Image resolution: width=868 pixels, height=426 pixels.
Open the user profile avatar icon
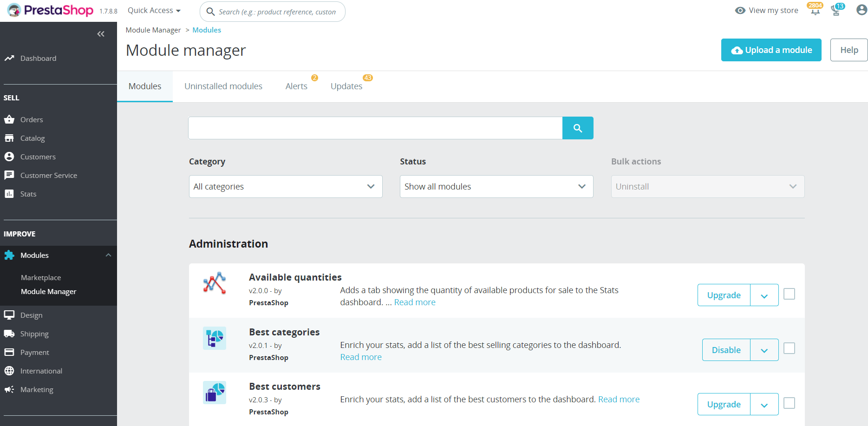click(861, 10)
